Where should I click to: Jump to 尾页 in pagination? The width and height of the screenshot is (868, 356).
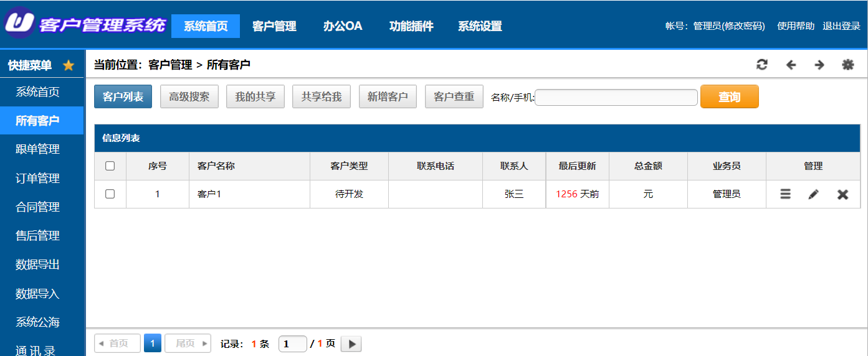coord(188,344)
